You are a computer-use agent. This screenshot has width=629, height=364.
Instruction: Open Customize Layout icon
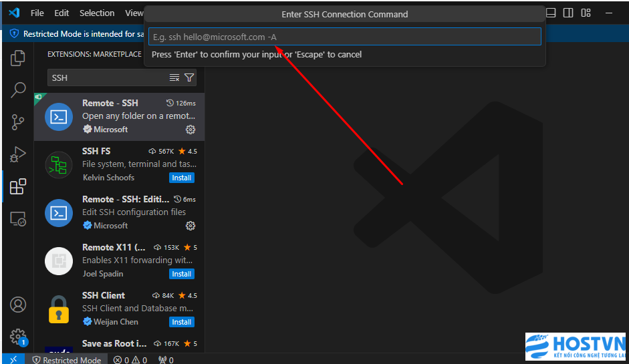coord(586,13)
